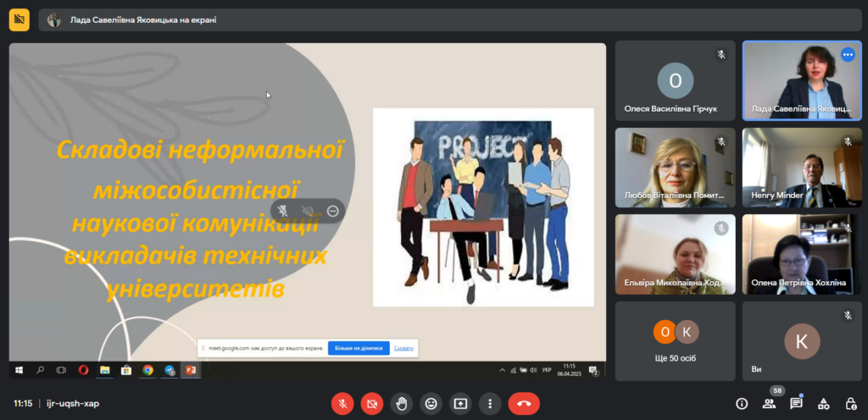Expand options on Лада Савеліївна's video tile
Image resolution: width=868 pixels, height=420 pixels.
tap(848, 55)
